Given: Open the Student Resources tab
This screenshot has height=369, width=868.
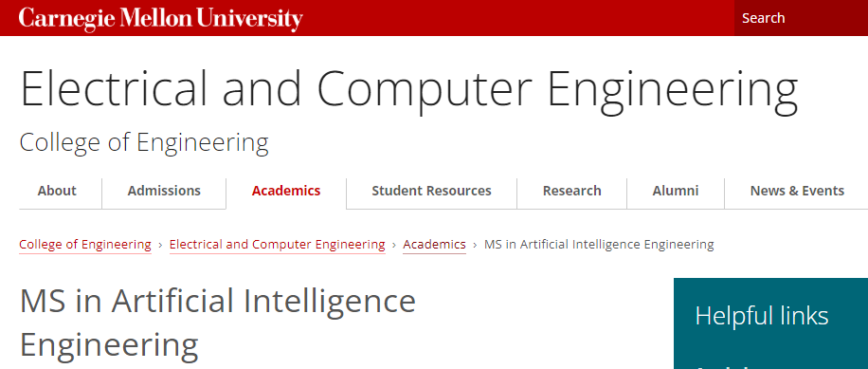Looking at the screenshot, I should click(431, 191).
